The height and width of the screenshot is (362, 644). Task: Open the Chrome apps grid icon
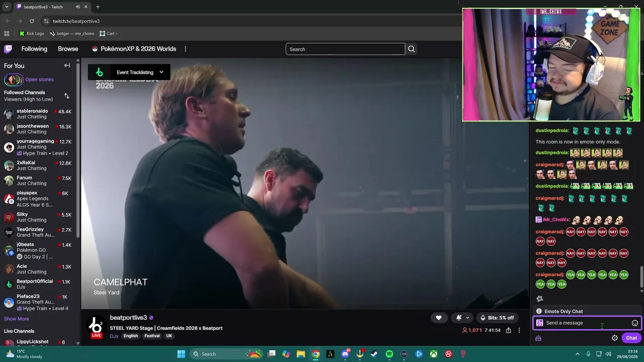[x=7, y=34]
